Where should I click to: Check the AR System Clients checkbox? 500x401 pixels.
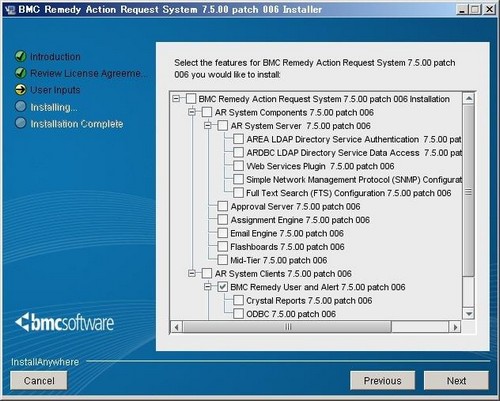point(207,273)
